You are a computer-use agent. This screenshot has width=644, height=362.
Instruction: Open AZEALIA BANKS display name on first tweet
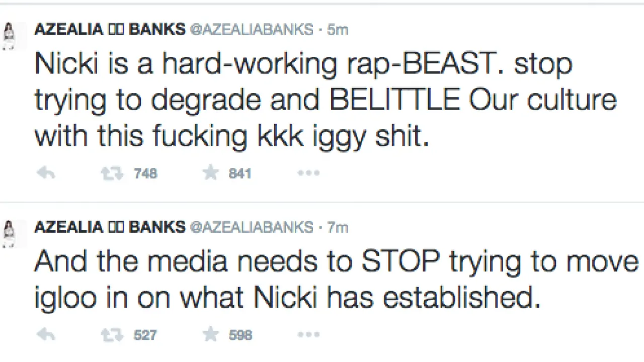coord(109,30)
